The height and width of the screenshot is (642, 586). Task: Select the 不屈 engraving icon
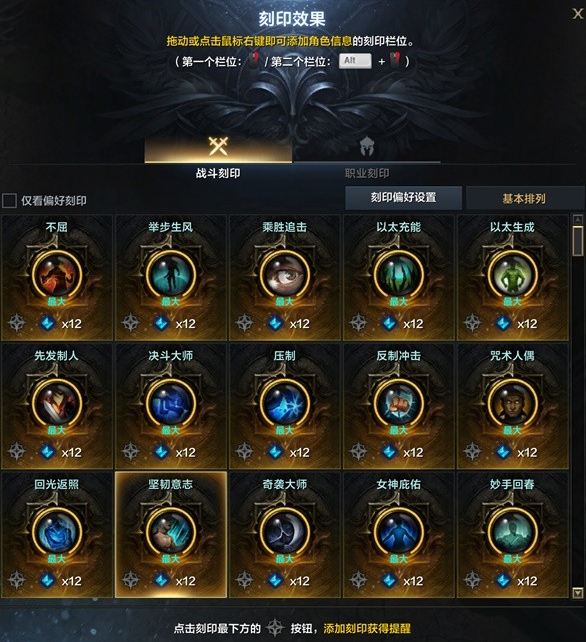click(x=57, y=275)
